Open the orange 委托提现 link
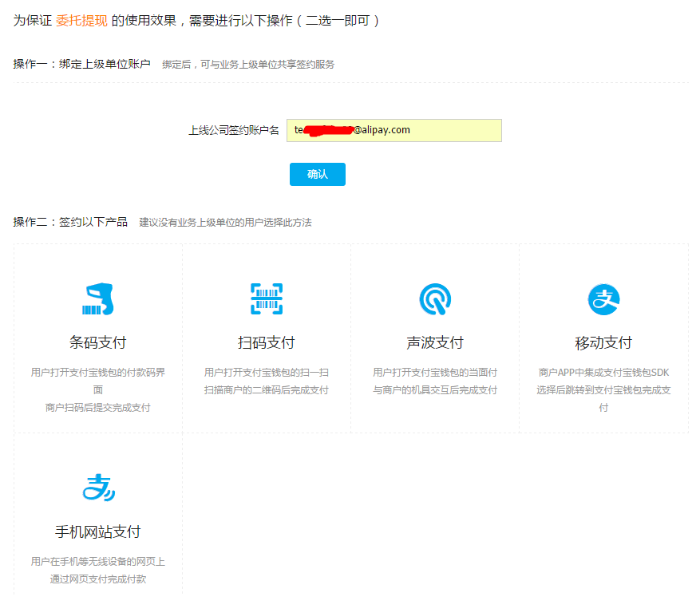The width and height of the screenshot is (700, 595). click(x=82, y=21)
